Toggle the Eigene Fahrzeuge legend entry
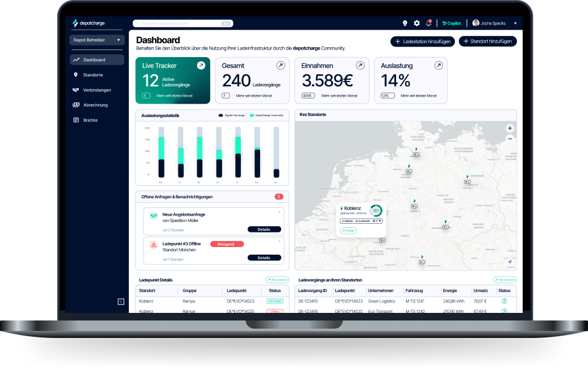 [x=235, y=115]
